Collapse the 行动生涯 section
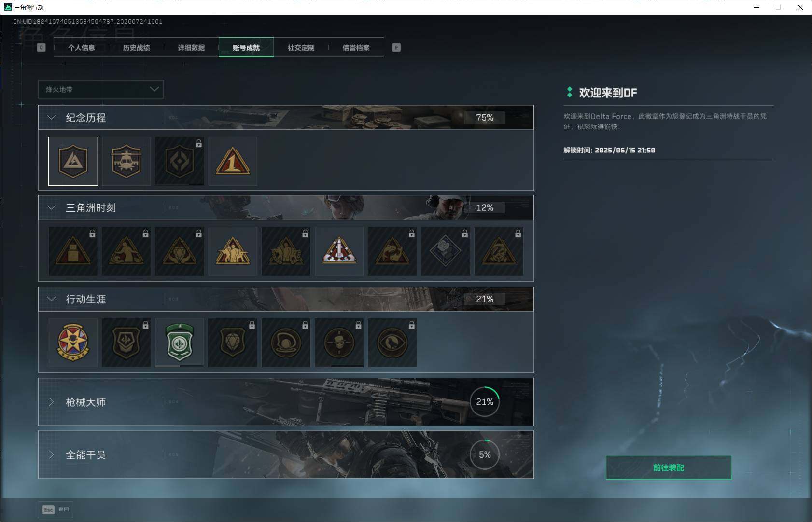812x522 pixels. [51, 299]
